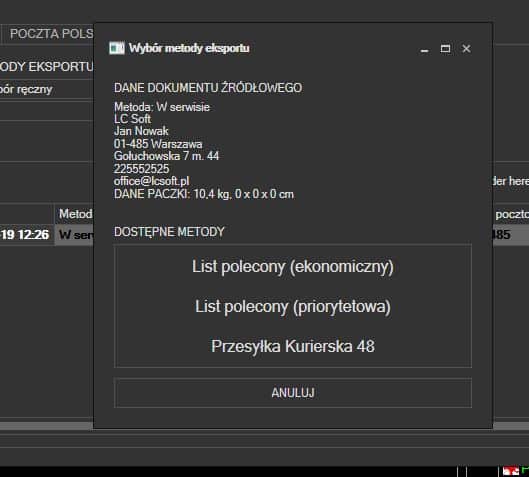Open the POCZTA POLSKA tab in background window
Screen dimensions: 529x477
pyautogui.click(x=48, y=34)
